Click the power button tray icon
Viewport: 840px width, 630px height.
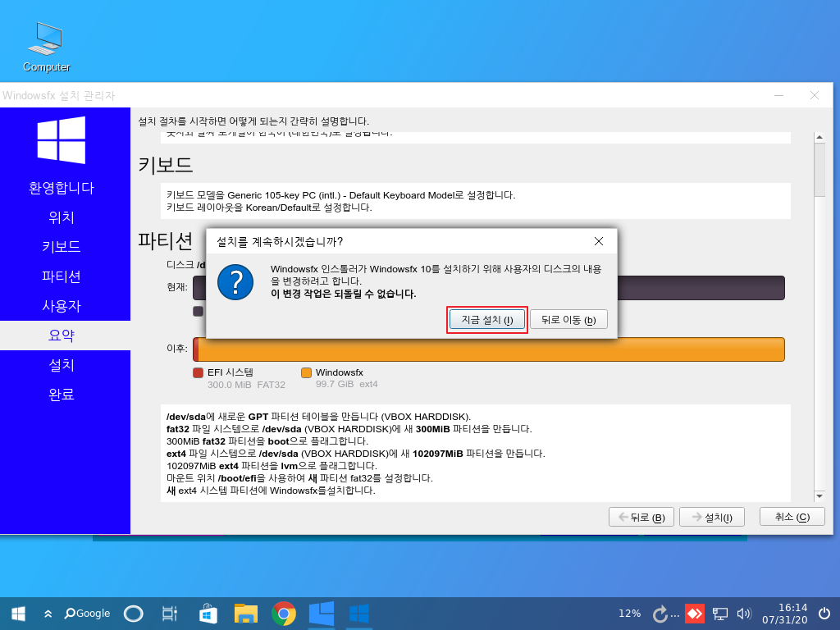[824, 614]
